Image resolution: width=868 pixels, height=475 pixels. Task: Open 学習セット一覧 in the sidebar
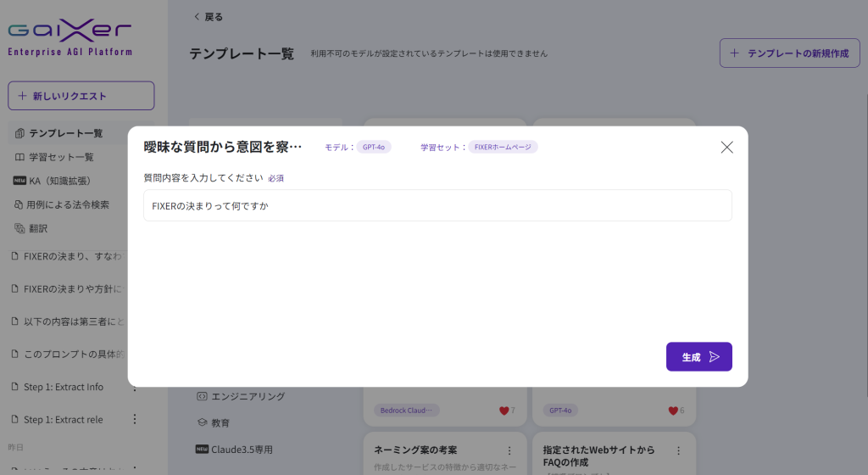coord(61,157)
